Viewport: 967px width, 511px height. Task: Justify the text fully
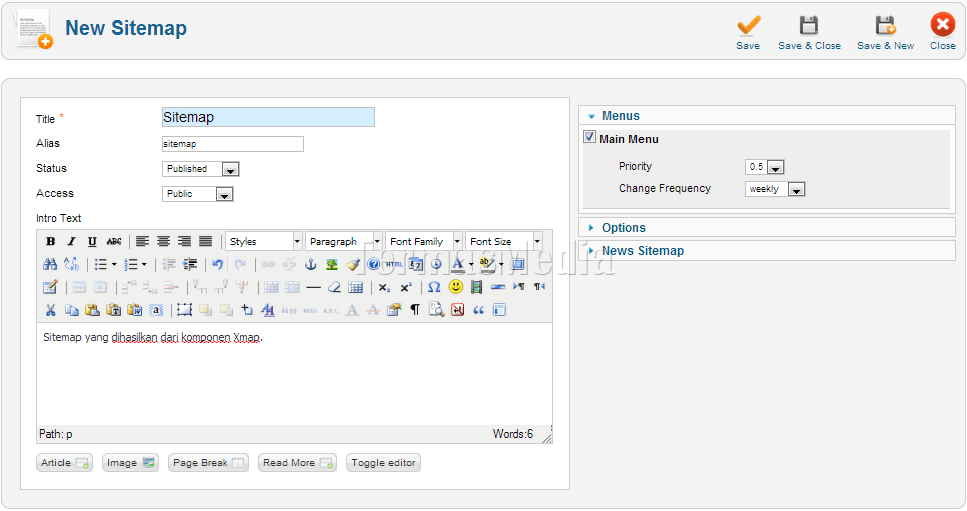[205, 242]
